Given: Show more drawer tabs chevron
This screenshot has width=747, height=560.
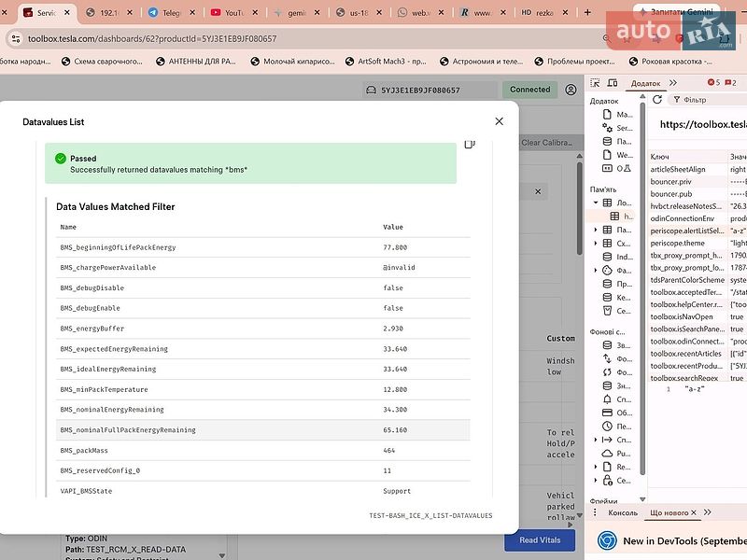Looking at the screenshot, I should point(708,512).
